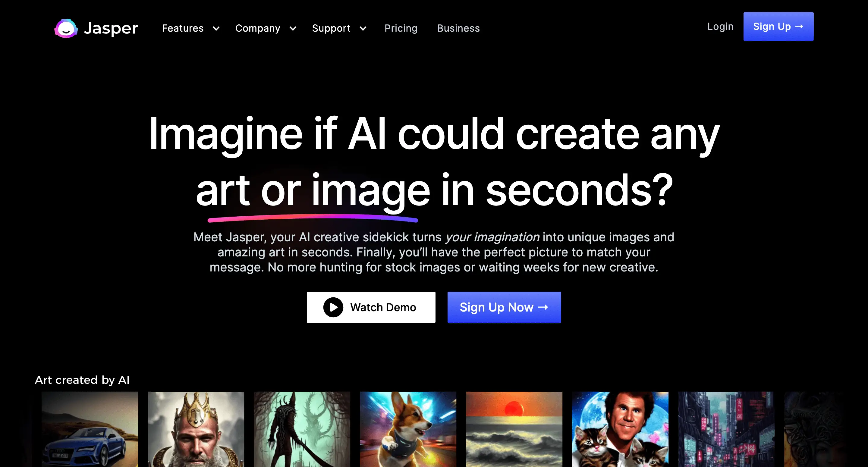Click the arrow icon on Sign Up Now
The width and height of the screenshot is (868, 467).
pos(543,307)
